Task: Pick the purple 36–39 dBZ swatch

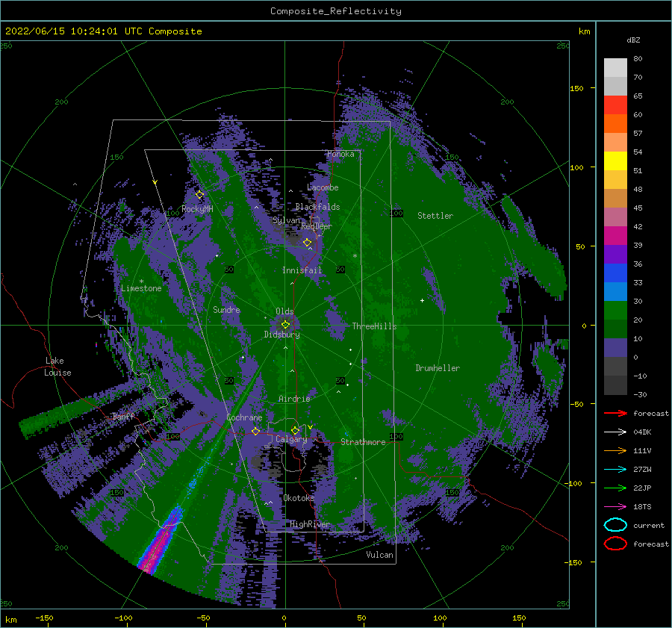Action: coord(615,255)
